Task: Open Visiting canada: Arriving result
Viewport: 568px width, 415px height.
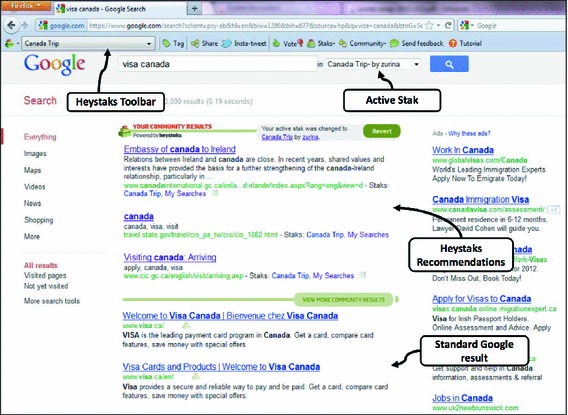Action: point(170,257)
